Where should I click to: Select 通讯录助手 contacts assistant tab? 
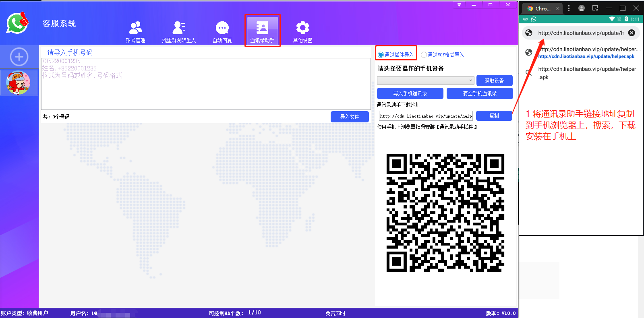coord(262,30)
